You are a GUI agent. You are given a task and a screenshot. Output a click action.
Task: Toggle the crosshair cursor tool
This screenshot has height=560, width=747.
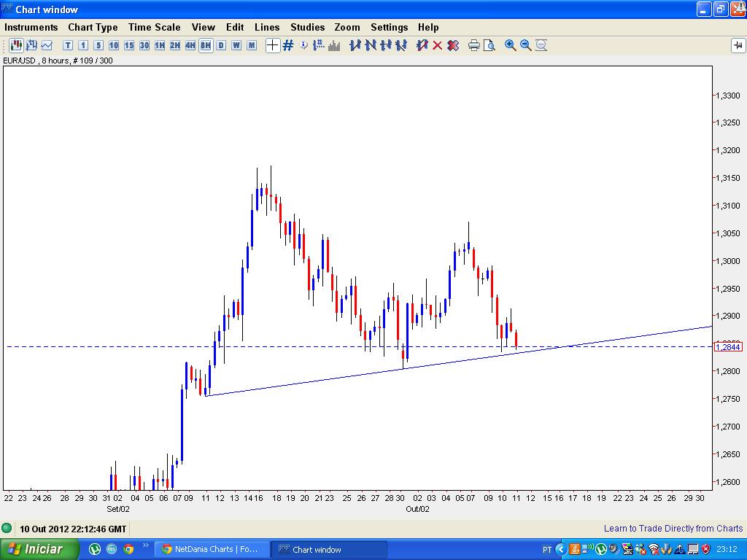pyautogui.click(x=273, y=45)
